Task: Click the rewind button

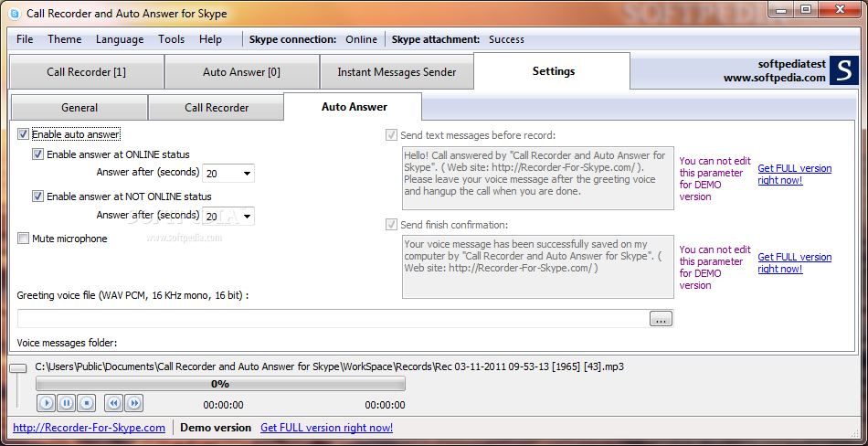Action: click(114, 403)
